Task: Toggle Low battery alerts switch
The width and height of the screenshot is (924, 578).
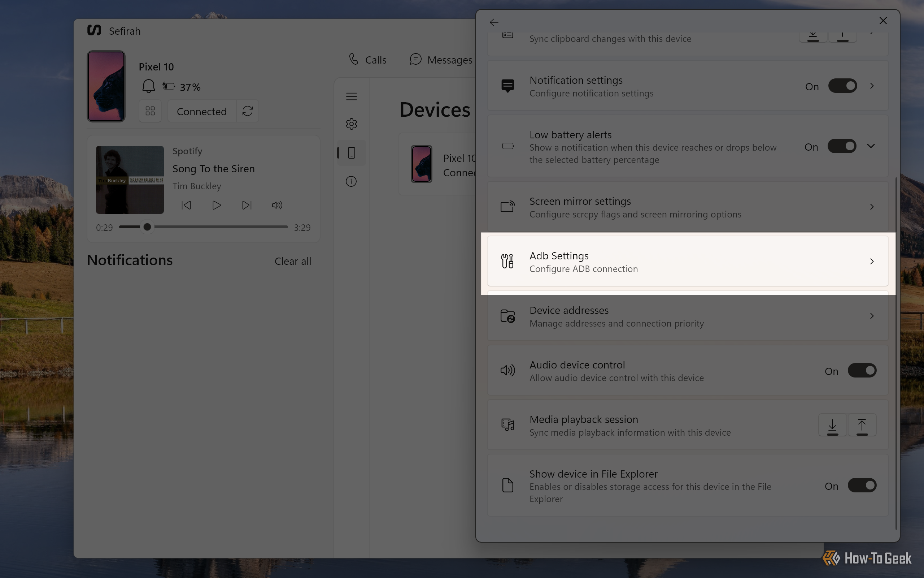Action: (x=842, y=146)
